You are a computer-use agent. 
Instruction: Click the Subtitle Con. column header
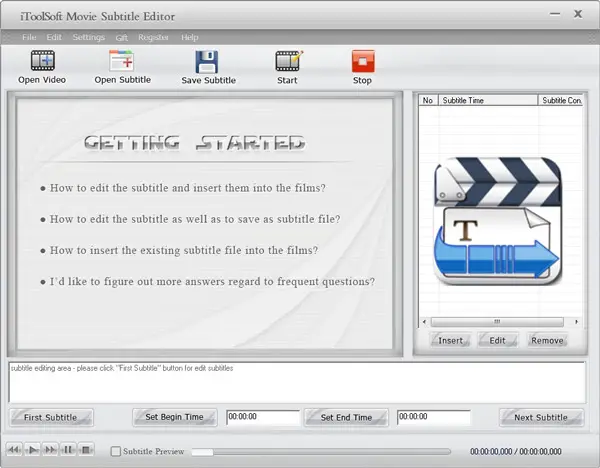coord(561,100)
